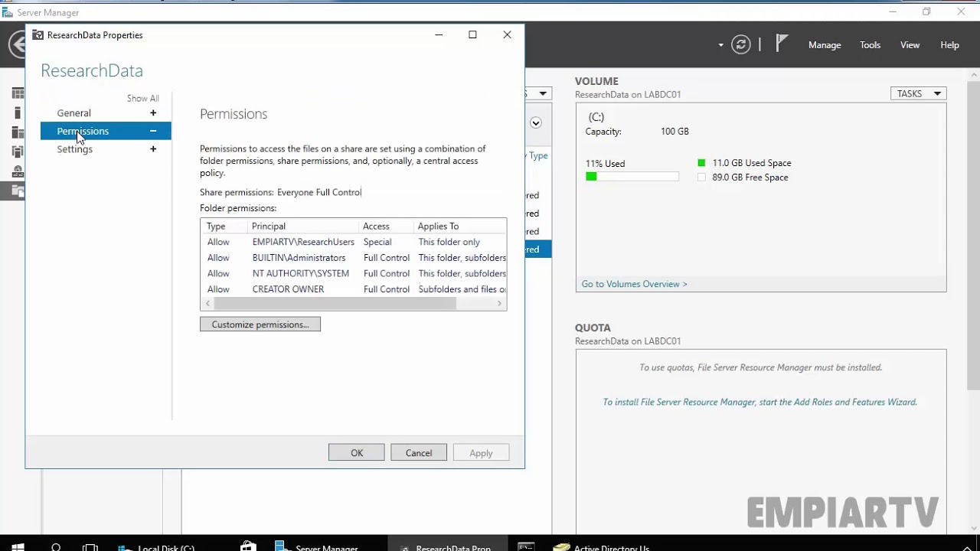Click the 11.0 GB Used Space label
This screenshot has width=980, height=551.
click(x=752, y=163)
